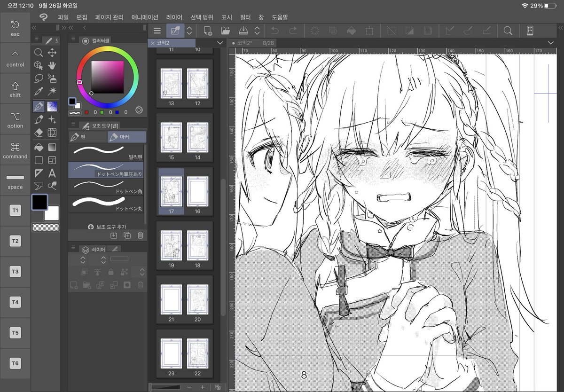This screenshot has width=564, height=392.
Task: Select the Fill bucket tool
Action: (39, 147)
